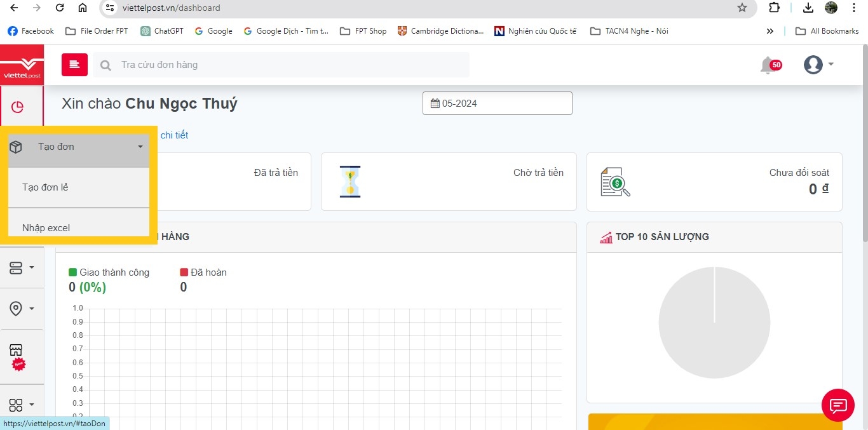Image resolution: width=868 pixels, height=430 pixels.
Task: Click the browser back arrow
Action: [14, 8]
